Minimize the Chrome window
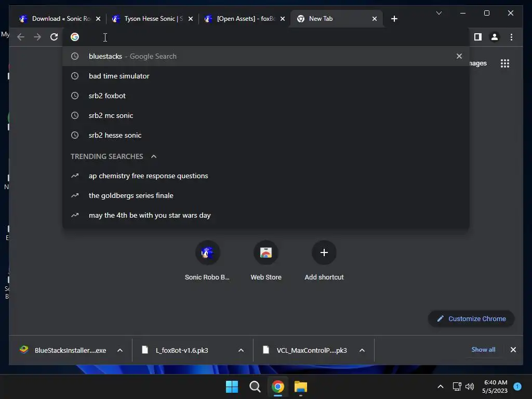This screenshot has height=399, width=532. point(463,13)
